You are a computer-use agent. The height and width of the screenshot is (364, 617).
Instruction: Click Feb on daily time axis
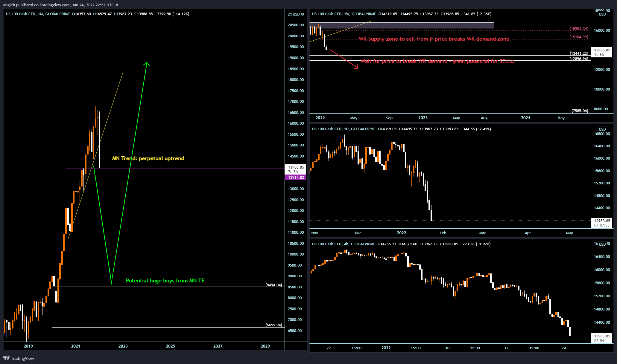coord(443,233)
